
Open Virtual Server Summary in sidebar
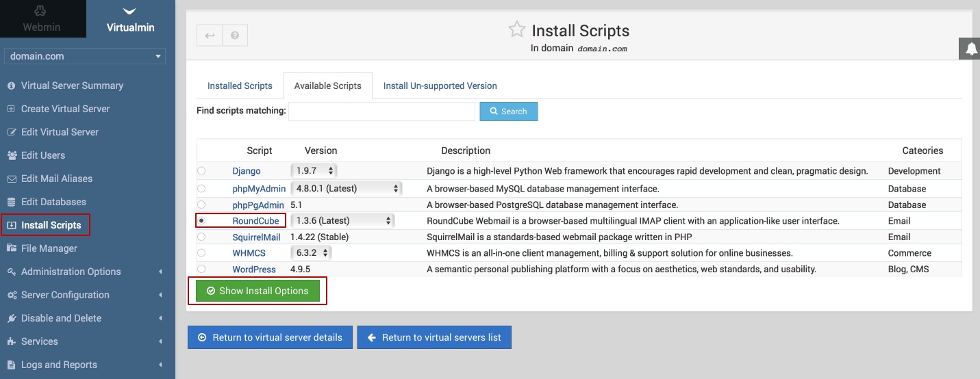coord(72,86)
